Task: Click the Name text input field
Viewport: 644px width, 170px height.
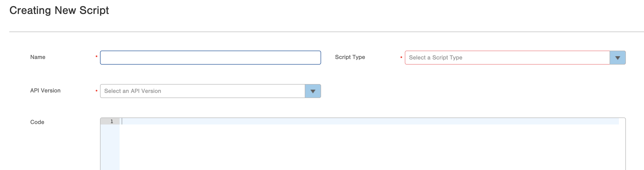Action: tap(210, 58)
